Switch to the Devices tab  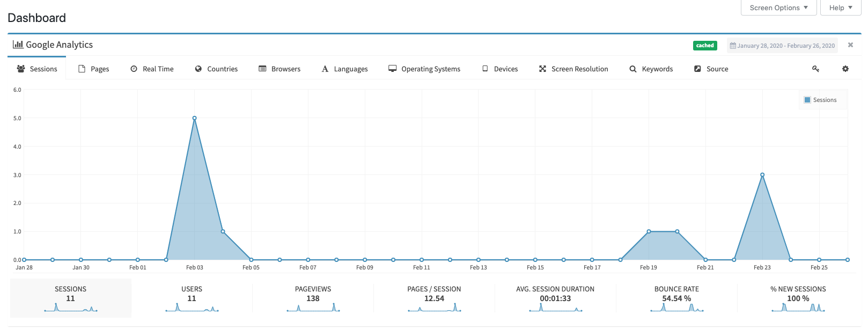pyautogui.click(x=500, y=69)
